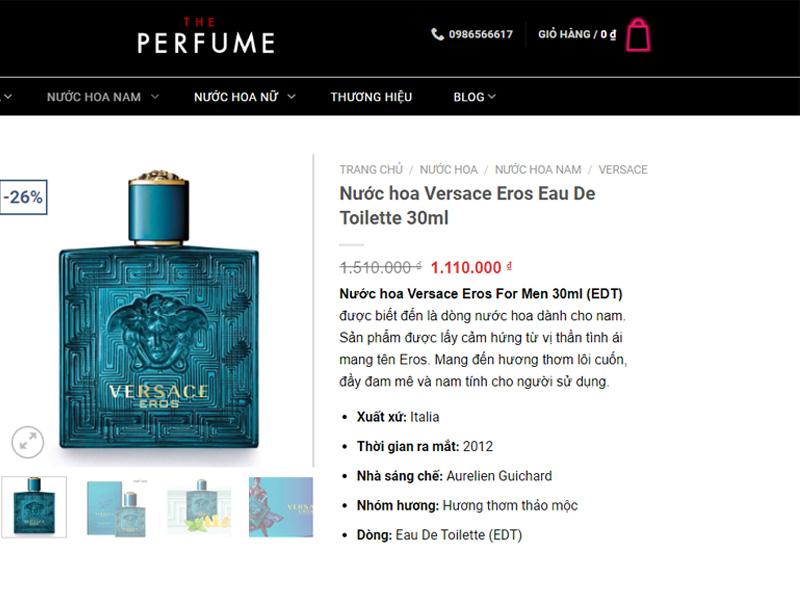Expand product image with zoom arrows icon
This screenshot has width=800, height=600.
click(x=28, y=441)
